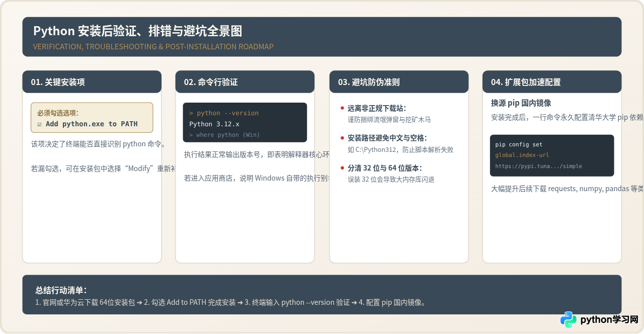Click the text 谨防捆绑流氓弹窗与挖矿木马

click(x=389, y=120)
